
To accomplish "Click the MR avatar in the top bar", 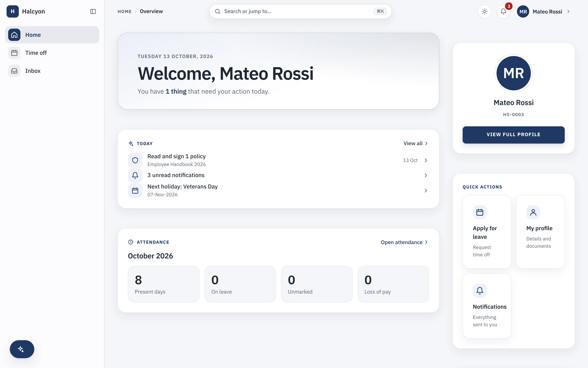I will (523, 11).
